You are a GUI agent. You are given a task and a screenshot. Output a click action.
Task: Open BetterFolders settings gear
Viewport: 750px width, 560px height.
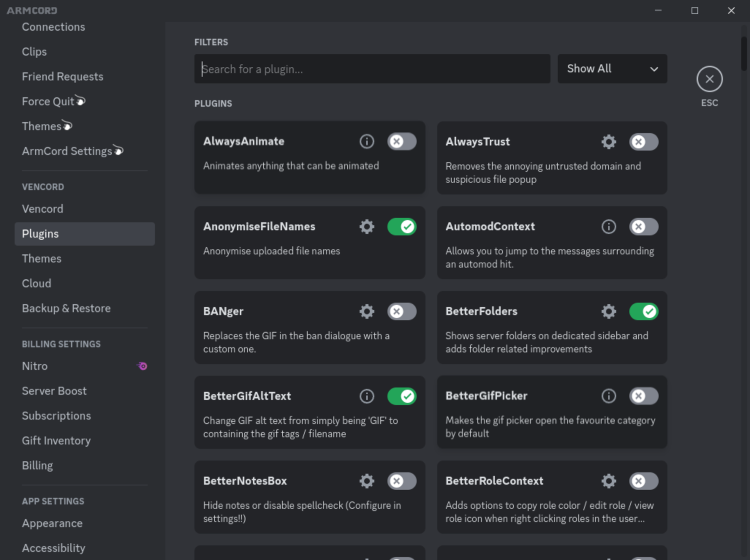pyautogui.click(x=608, y=311)
